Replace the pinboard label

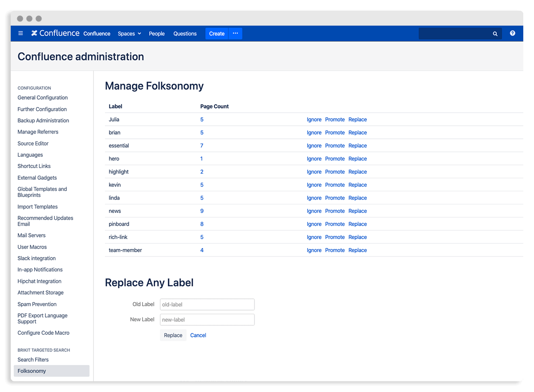coord(357,224)
